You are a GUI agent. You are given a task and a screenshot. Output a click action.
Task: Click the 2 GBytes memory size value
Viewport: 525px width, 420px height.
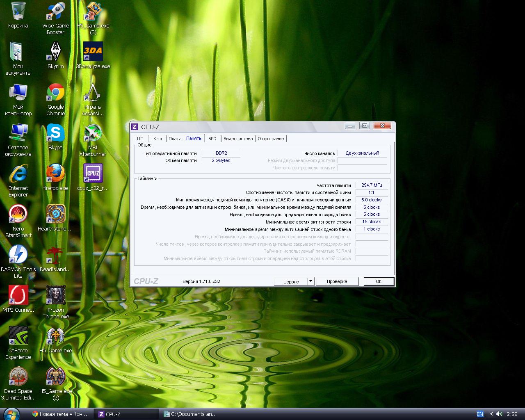(221, 160)
